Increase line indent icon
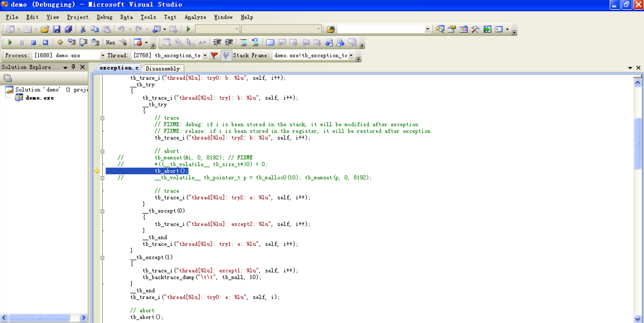The image size is (644, 323). 229,42
